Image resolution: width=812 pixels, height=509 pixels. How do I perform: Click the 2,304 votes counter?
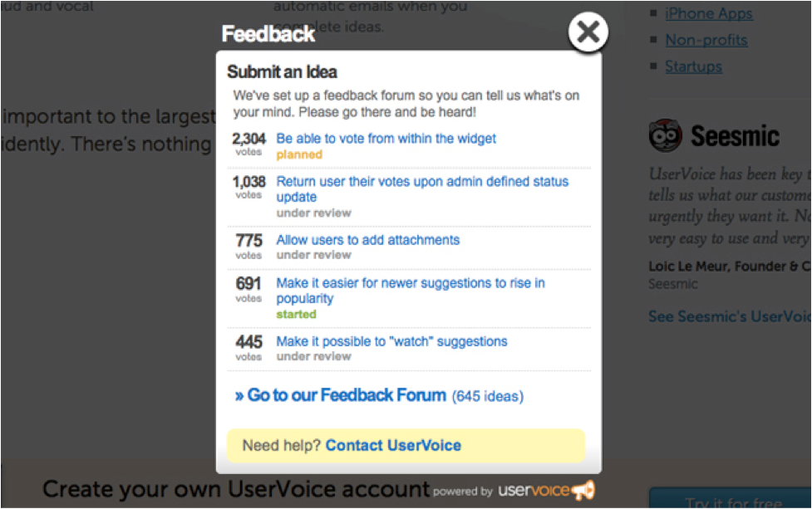tap(249, 144)
